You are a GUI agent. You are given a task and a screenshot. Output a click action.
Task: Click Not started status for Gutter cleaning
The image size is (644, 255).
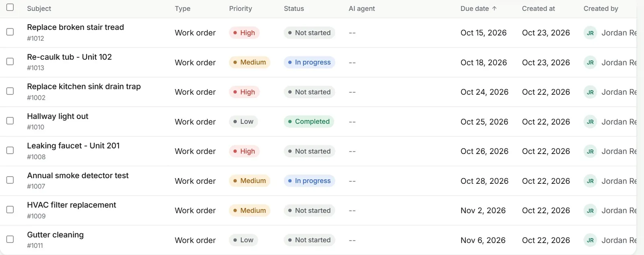[x=310, y=240]
